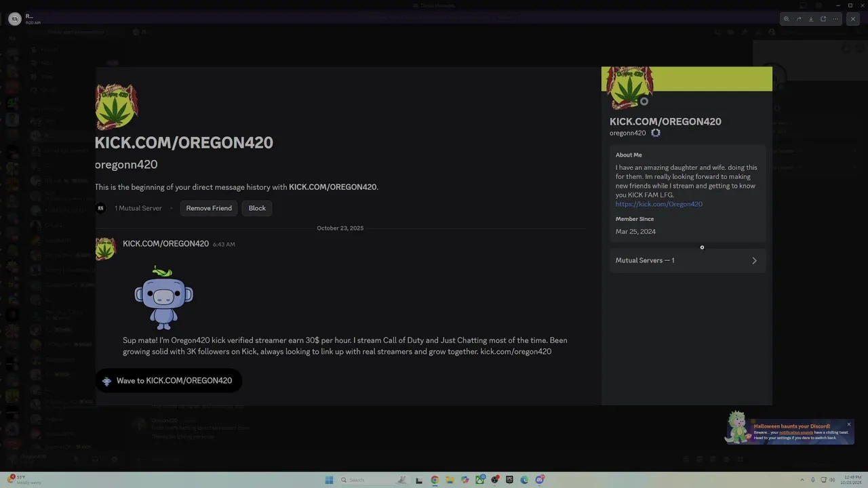868x488 pixels.
Task: Open Microsoft Edge from the taskbar
Action: [x=525, y=480]
